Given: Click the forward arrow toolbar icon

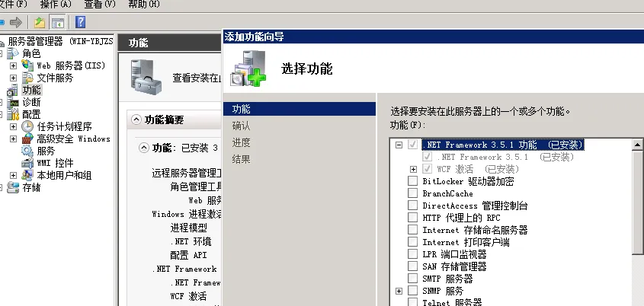Looking at the screenshot, I should (15, 22).
